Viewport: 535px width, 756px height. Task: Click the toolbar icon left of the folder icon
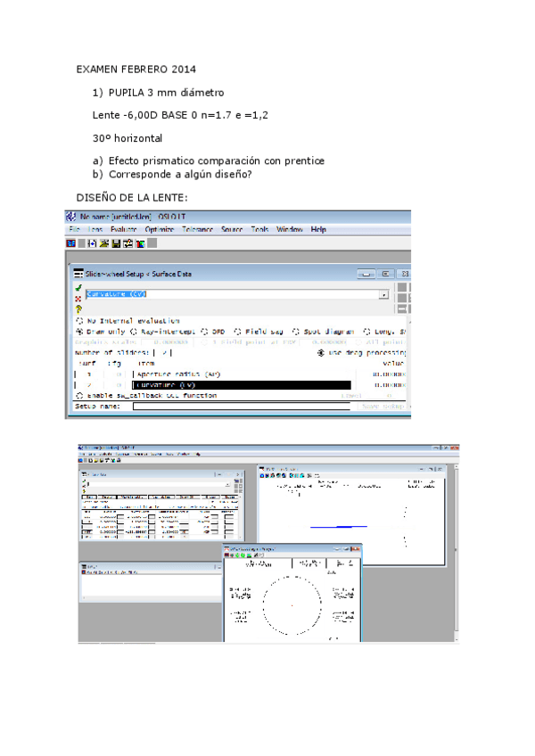(x=92, y=243)
